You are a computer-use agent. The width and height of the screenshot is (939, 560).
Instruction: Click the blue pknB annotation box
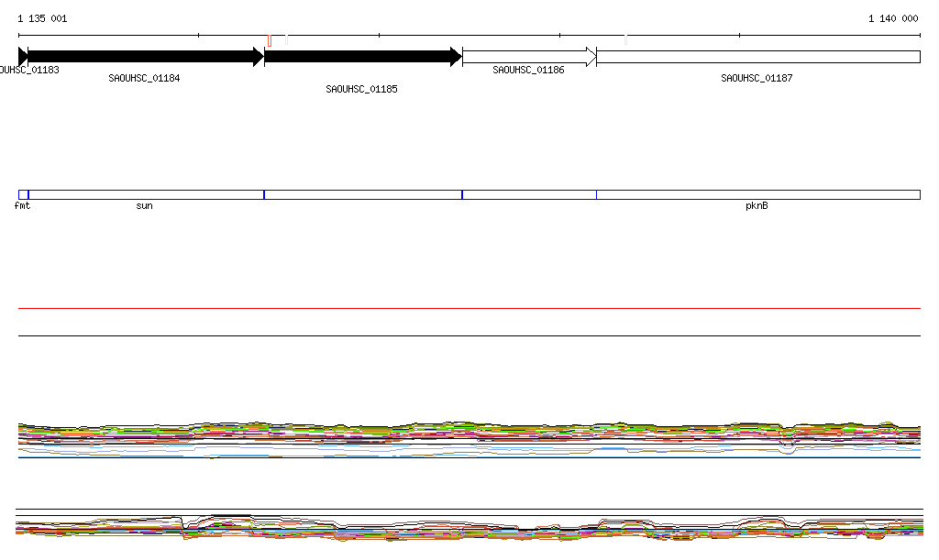[x=758, y=194]
